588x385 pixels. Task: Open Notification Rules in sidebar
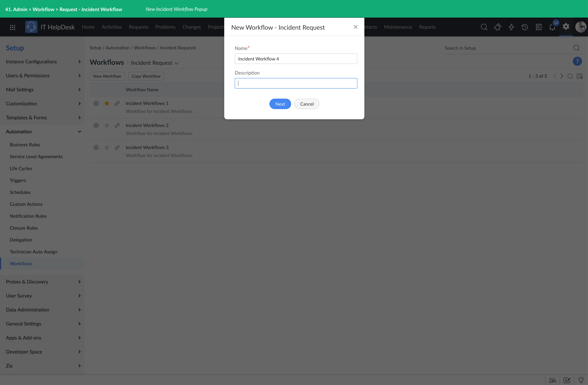tap(28, 216)
